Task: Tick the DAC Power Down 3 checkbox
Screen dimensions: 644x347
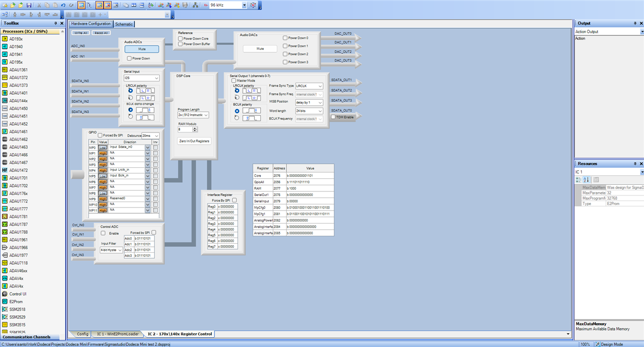Action: pos(285,62)
